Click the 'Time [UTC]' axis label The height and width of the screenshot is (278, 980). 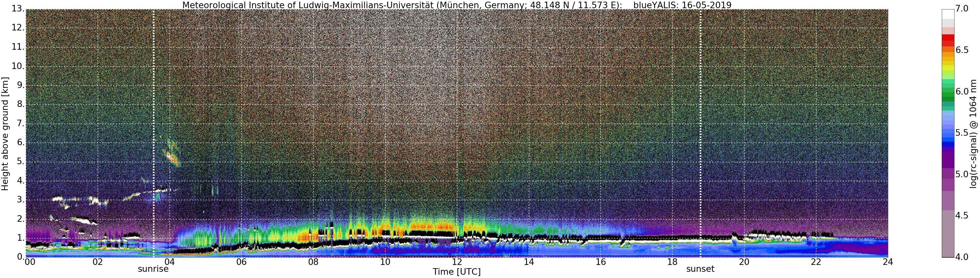click(457, 272)
